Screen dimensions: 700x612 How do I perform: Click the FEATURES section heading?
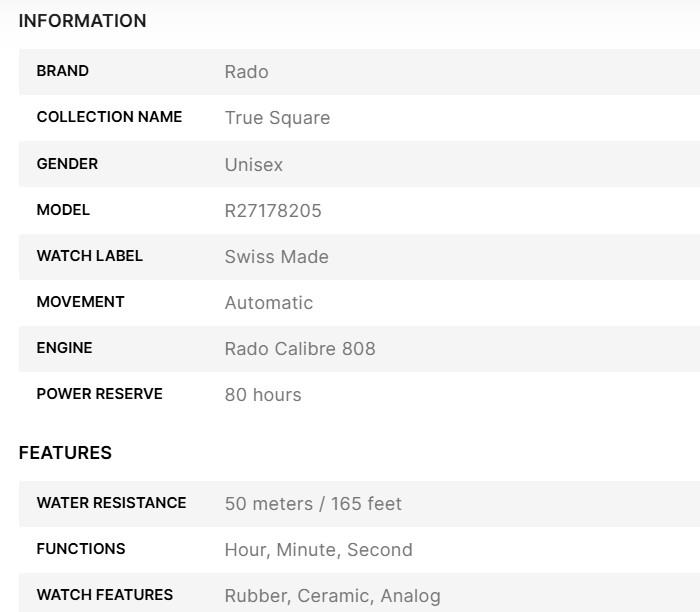[x=65, y=453]
